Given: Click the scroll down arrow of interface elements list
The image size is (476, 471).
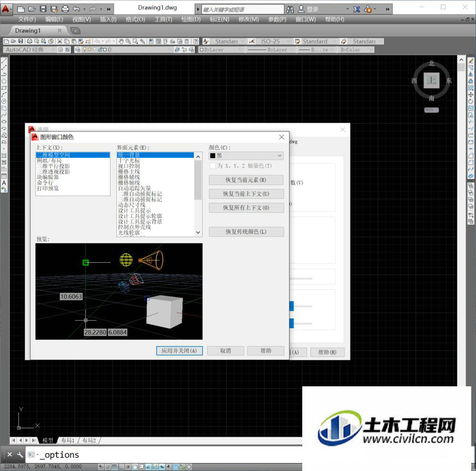Looking at the screenshot, I should [x=198, y=233].
